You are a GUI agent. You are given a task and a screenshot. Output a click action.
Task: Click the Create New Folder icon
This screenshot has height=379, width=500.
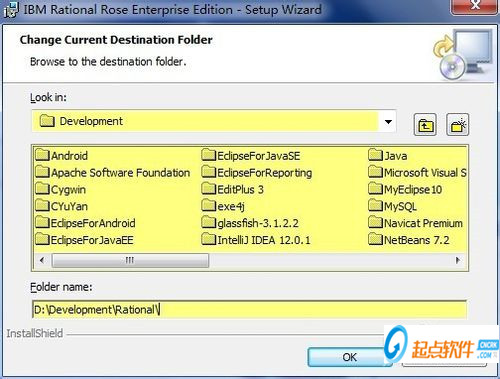tap(458, 125)
